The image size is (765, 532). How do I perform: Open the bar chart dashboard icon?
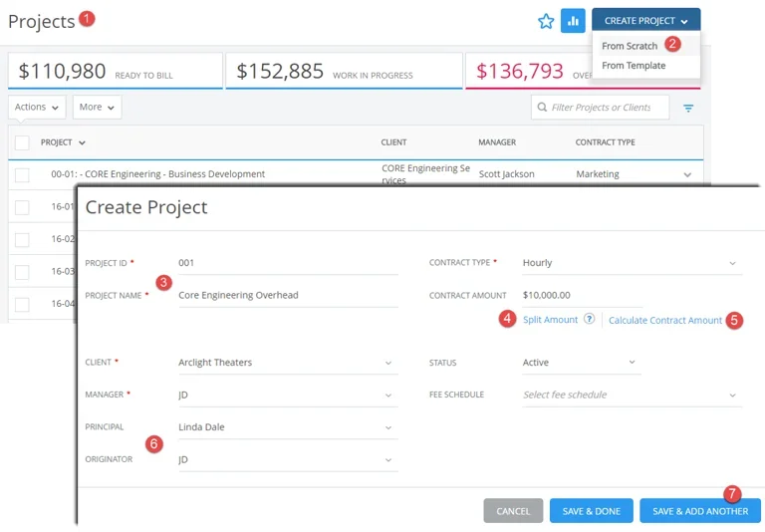[x=573, y=21]
